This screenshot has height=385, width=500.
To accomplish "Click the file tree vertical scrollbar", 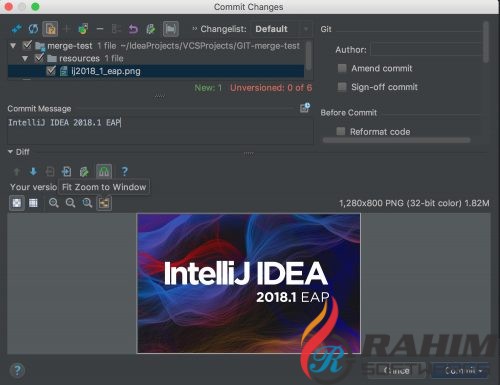I will point(309,55).
